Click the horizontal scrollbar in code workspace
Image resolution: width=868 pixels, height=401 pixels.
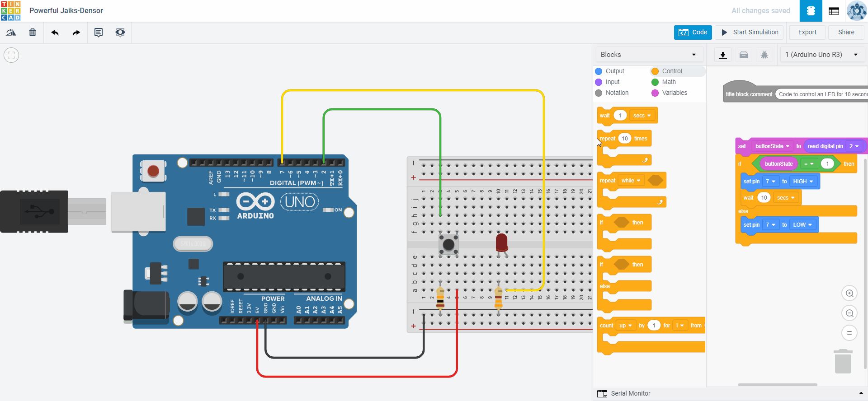tap(778, 385)
